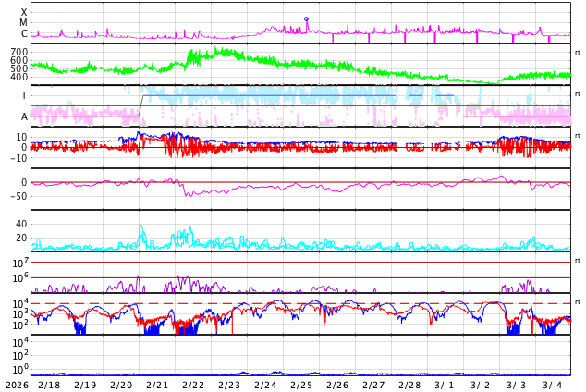586x392 pixels.
Task: Select the 2/18 date label
Action: (49, 385)
